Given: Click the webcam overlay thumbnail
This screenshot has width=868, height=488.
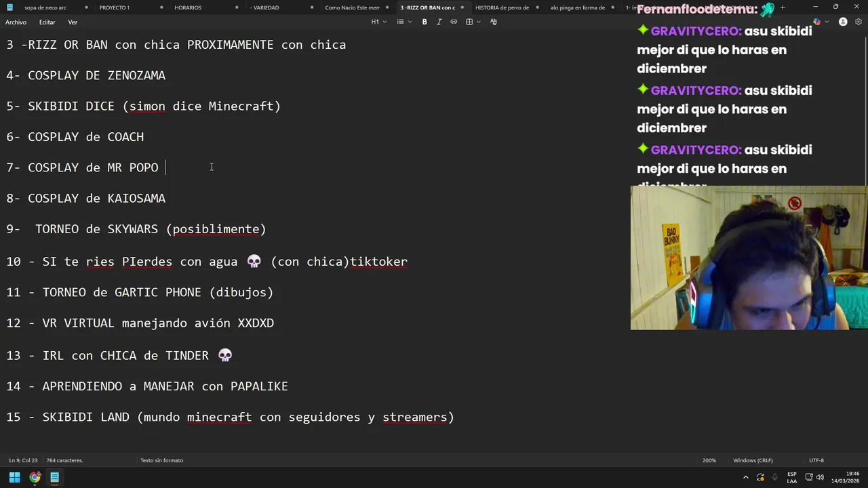Looking at the screenshot, I should [749, 258].
